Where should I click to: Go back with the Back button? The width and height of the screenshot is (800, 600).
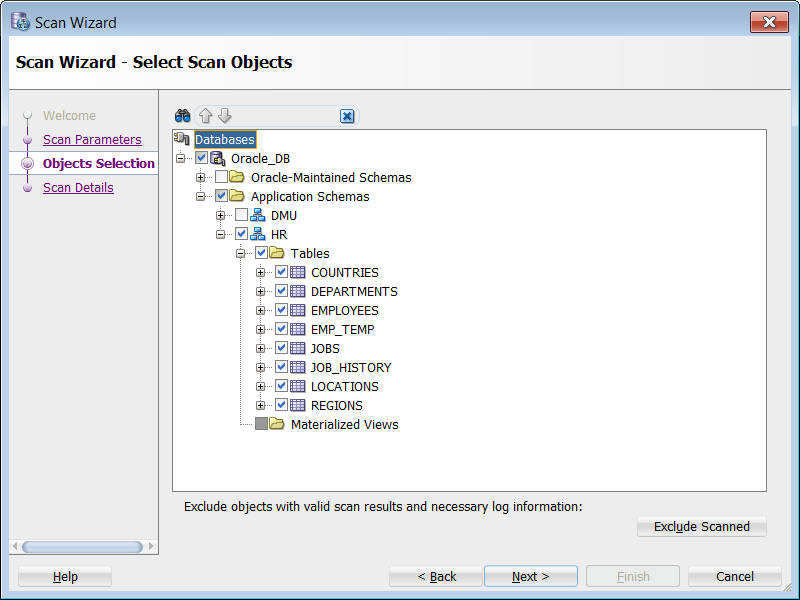(436, 576)
